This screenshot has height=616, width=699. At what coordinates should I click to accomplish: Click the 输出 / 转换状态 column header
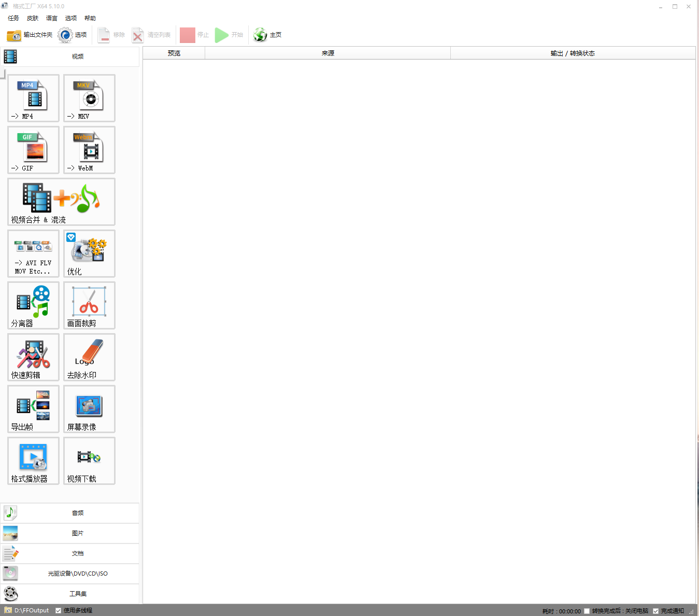[573, 53]
